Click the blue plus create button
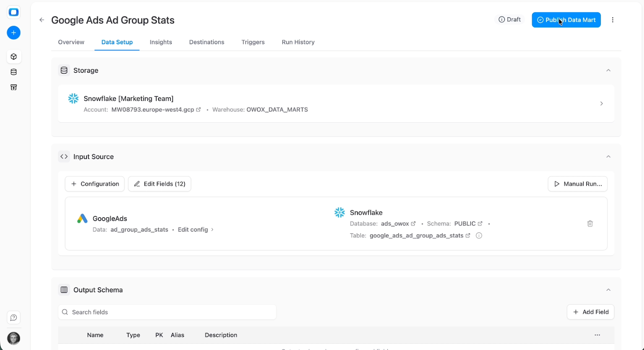644x350 pixels. (x=14, y=33)
